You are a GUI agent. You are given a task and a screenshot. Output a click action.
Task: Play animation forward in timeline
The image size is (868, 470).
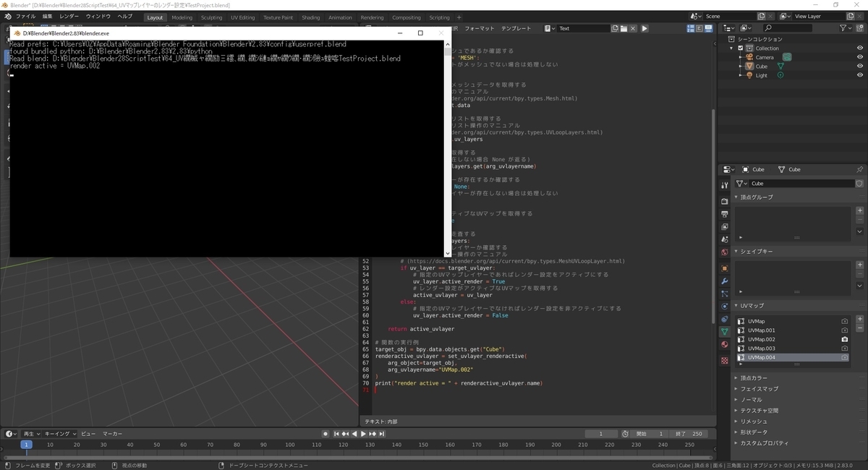(x=363, y=434)
